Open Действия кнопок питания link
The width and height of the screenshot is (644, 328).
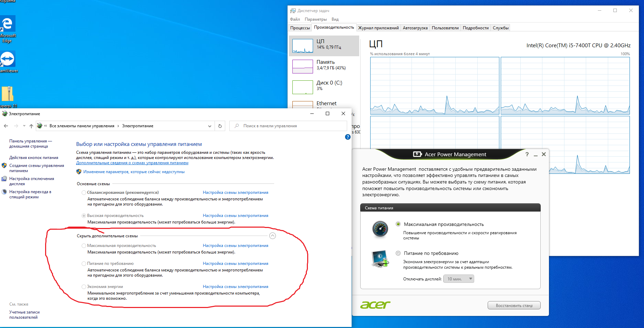(34, 158)
